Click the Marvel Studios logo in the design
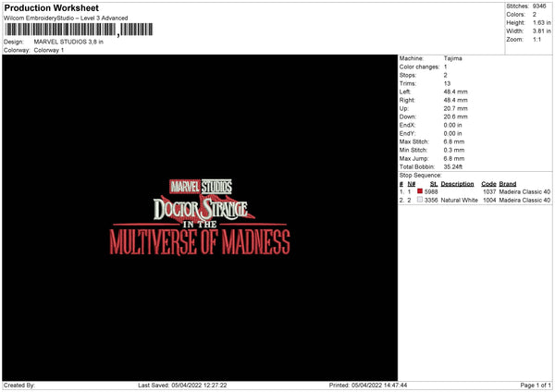Viewport: 555px width, 392px height. pos(201,187)
